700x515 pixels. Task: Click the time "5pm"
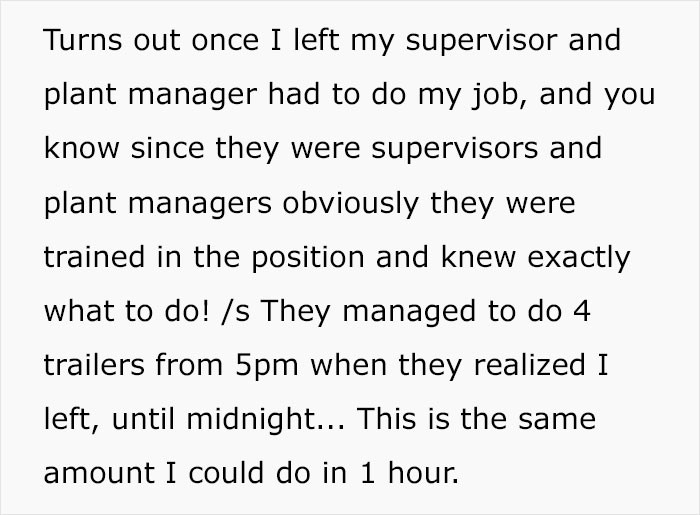coord(267,367)
